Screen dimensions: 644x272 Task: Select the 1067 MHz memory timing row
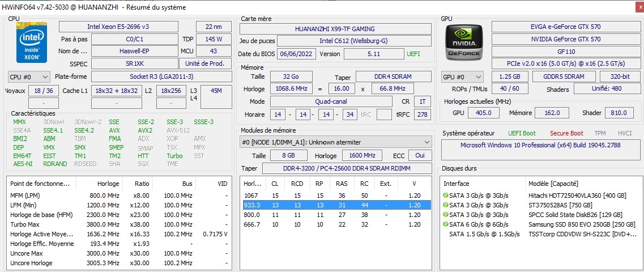[x=334, y=195]
